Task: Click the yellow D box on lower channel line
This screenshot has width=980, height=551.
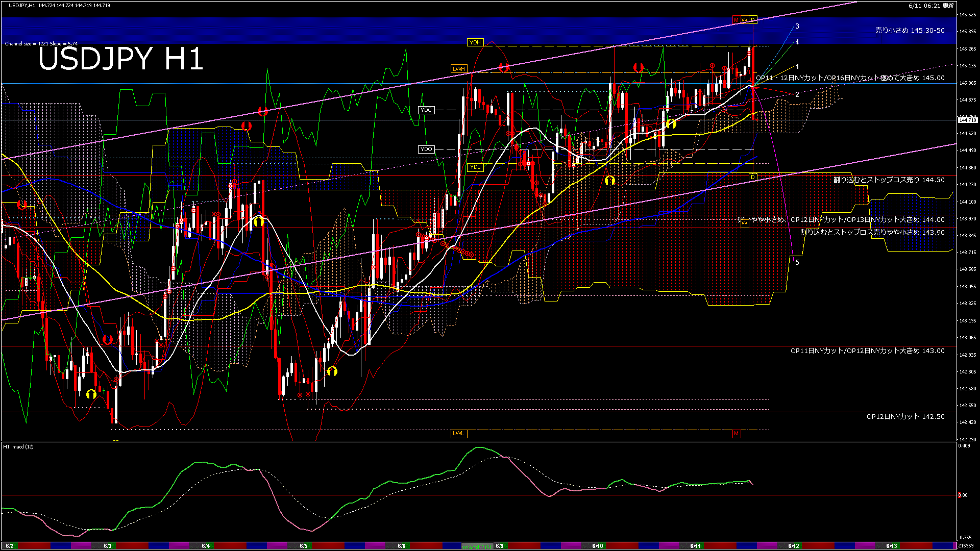Action: [753, 177]
